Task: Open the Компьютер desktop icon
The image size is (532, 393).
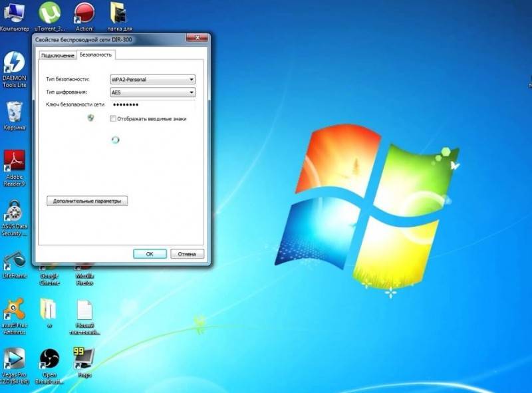Action: 14,16
